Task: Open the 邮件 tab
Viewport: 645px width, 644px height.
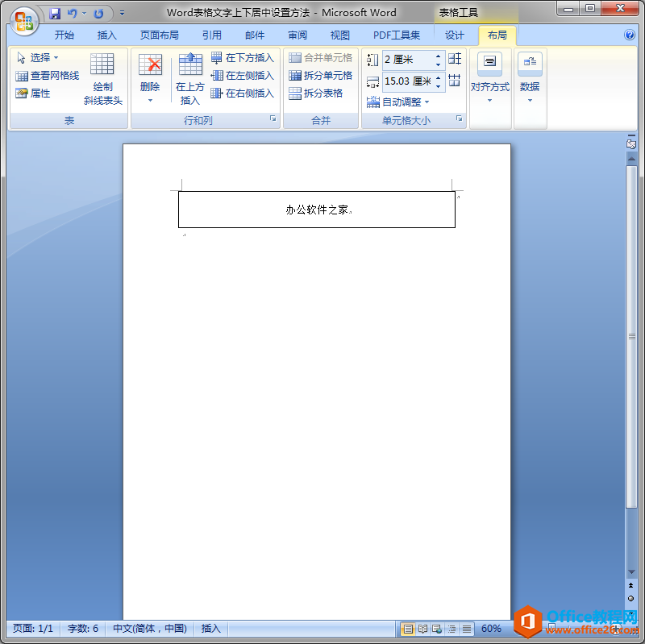Action: [x=255, y=35]
